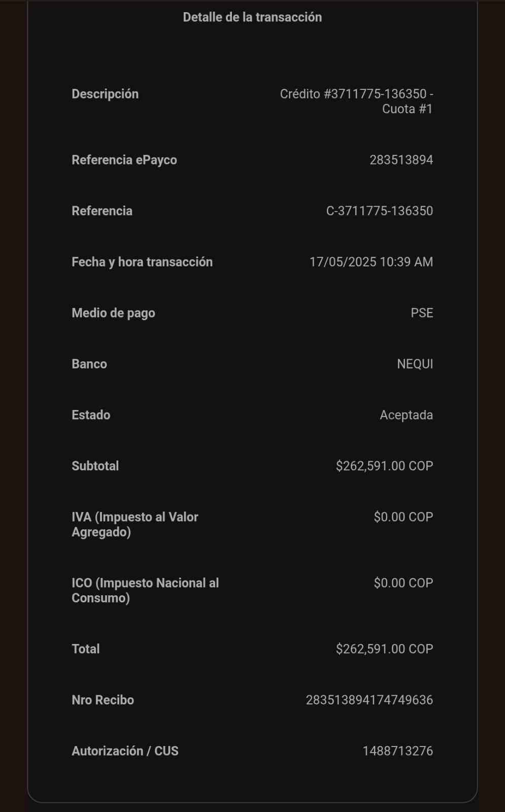Click the NEQUI bank name
Screen dimensions: 505x812
pos(415,364)
